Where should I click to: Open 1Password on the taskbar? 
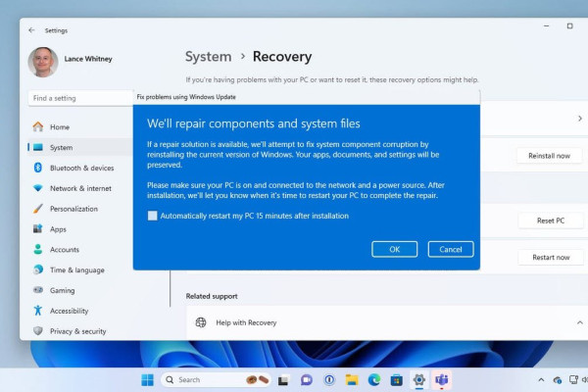(329, 380)
